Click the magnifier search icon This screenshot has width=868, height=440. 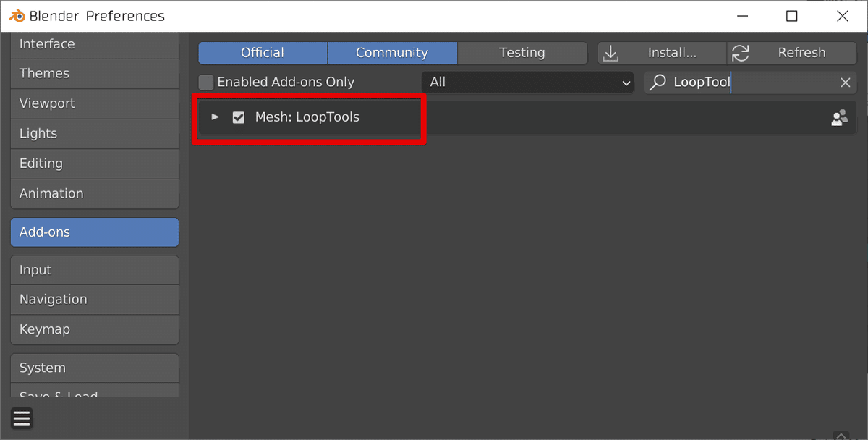pos(658,82)
